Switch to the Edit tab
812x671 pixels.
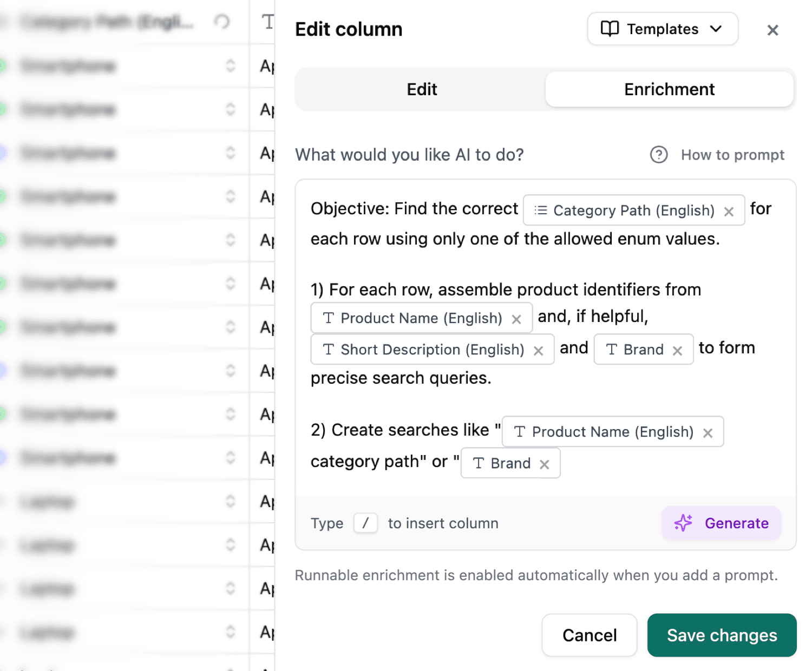pos(422,89)
